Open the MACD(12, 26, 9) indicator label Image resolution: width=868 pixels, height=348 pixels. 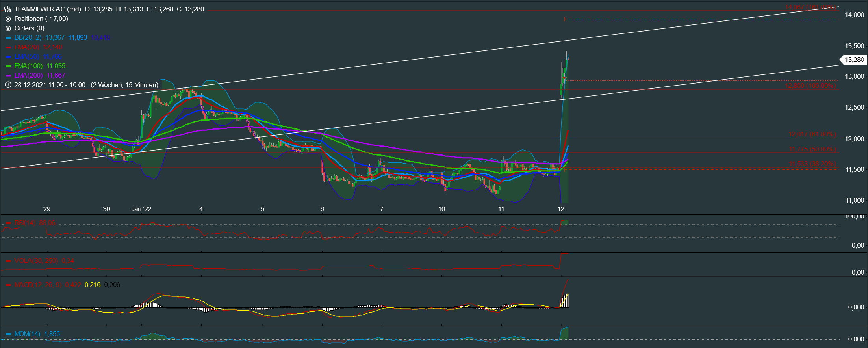pyautogui.click(x=38, y=285)
